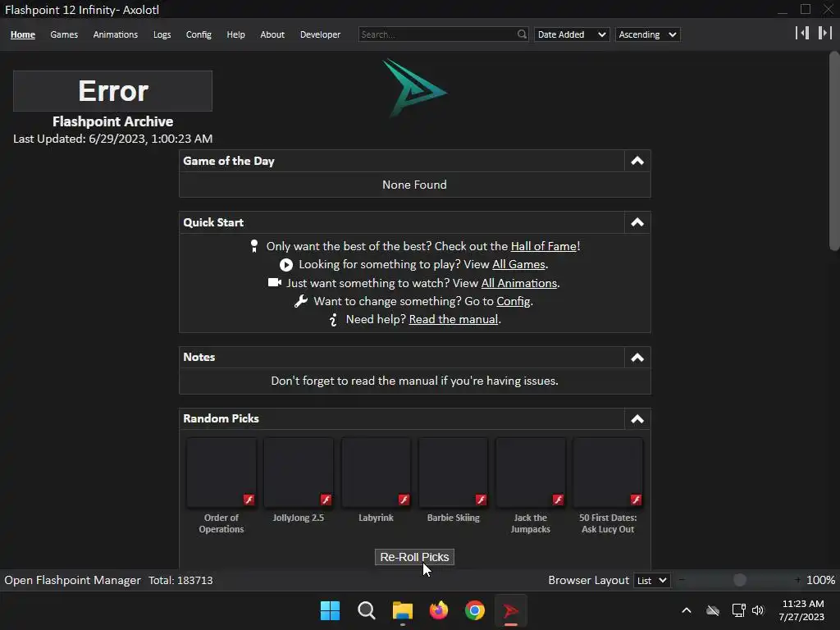This screenshot has width=840, height=630.
Task: Collapse the Quick Start section
Action: click(637, 222)
